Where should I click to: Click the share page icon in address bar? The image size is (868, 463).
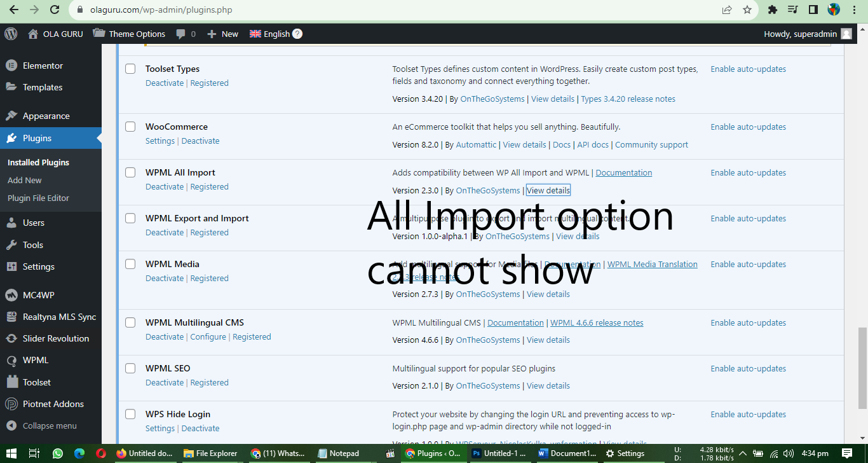pos(726,10)
